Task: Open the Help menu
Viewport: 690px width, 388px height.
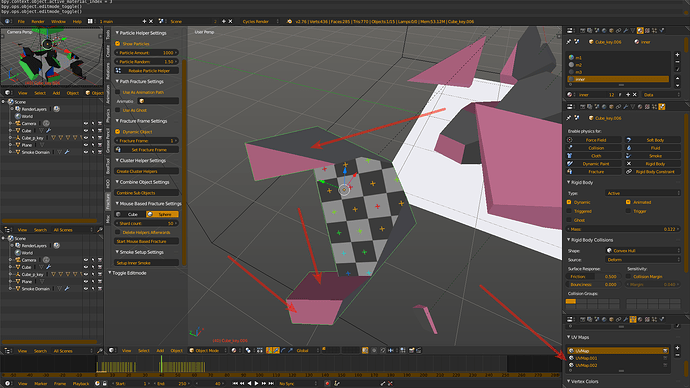Action: coord(77,21)
